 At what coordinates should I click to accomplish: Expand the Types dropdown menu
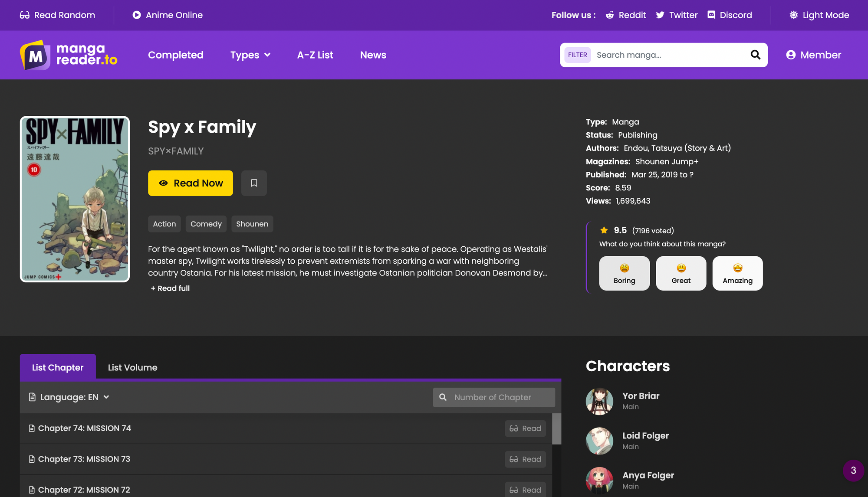click(250, 55)
